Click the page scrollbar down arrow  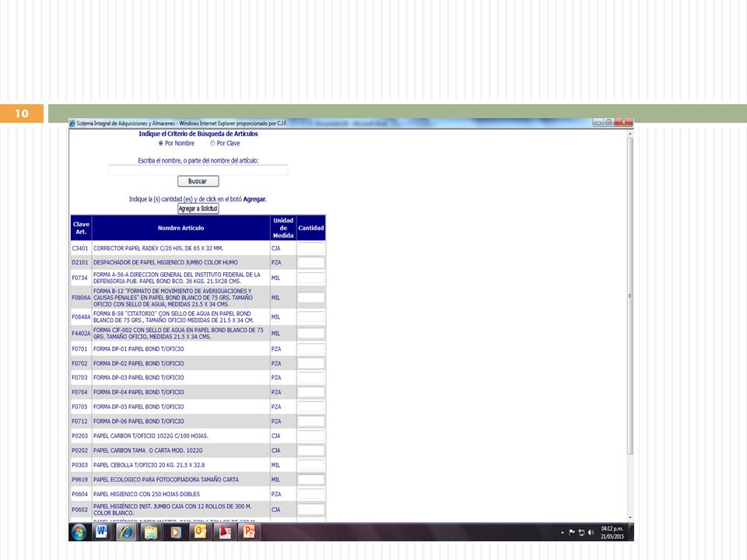(x=630, y=518)
